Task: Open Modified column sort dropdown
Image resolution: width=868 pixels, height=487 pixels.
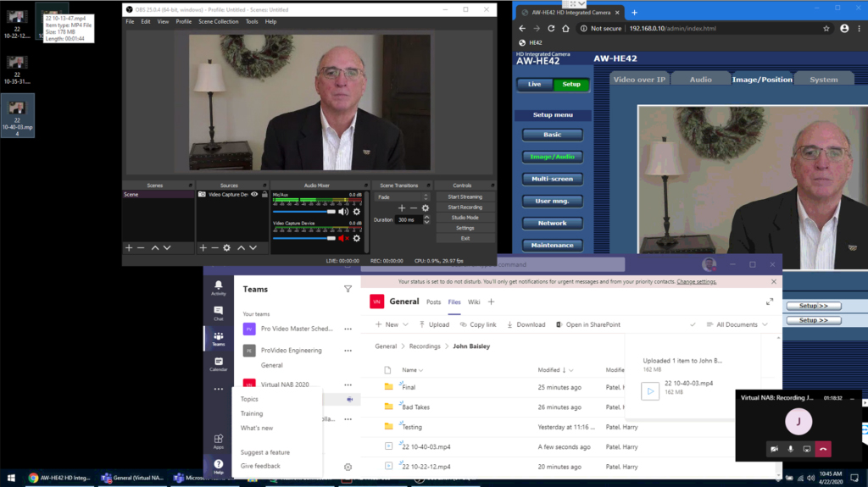Action: click(555, 369)
